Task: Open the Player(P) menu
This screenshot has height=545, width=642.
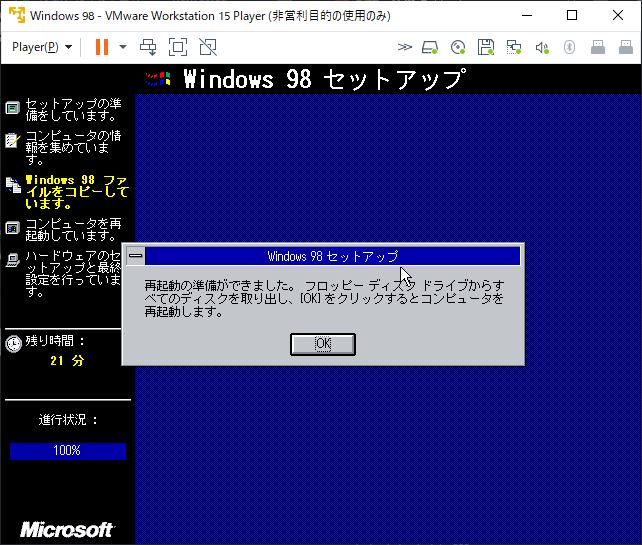Action: 42,47
